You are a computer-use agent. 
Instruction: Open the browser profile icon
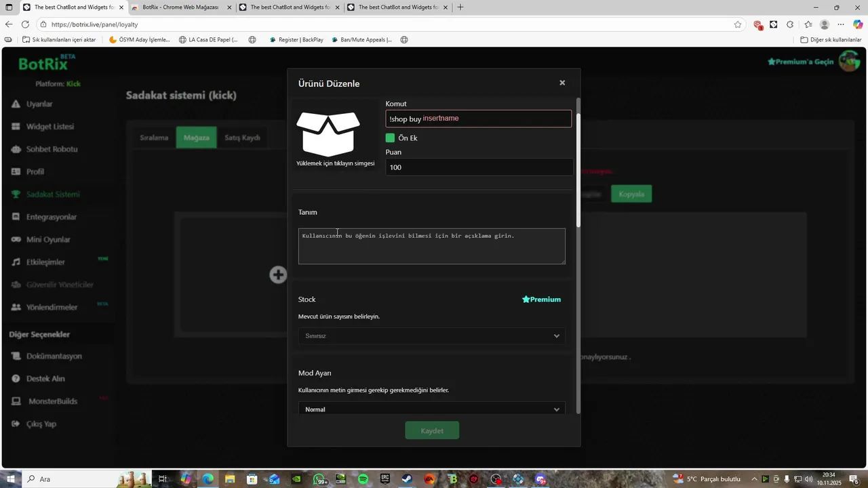pyautogui.click(x=825, y=24)
